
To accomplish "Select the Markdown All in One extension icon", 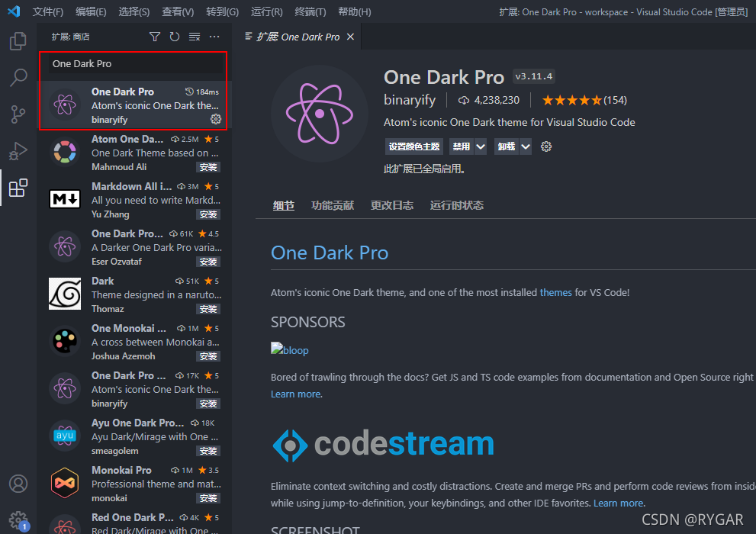I will click(65, 198).
